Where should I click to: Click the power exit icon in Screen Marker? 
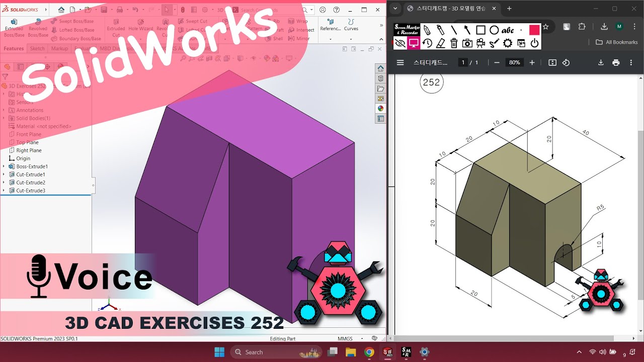(534, 43)
